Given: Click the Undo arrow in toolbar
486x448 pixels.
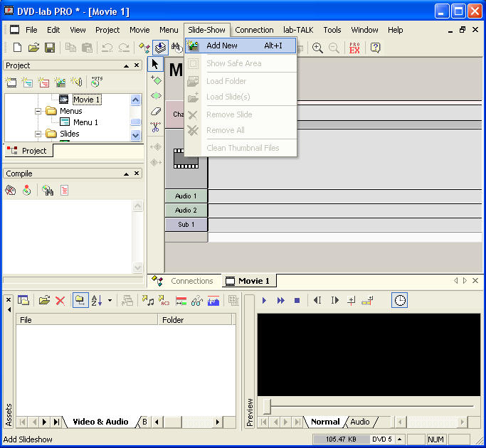Looking at the screenshot, I should pyautogui.click(x=107, y=48).
